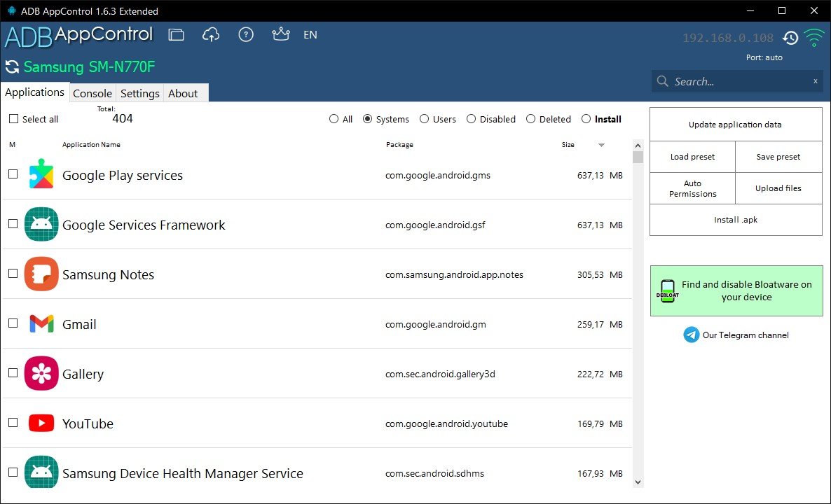
Task: Open the Settings tab
Action: [x=140, y=93]
